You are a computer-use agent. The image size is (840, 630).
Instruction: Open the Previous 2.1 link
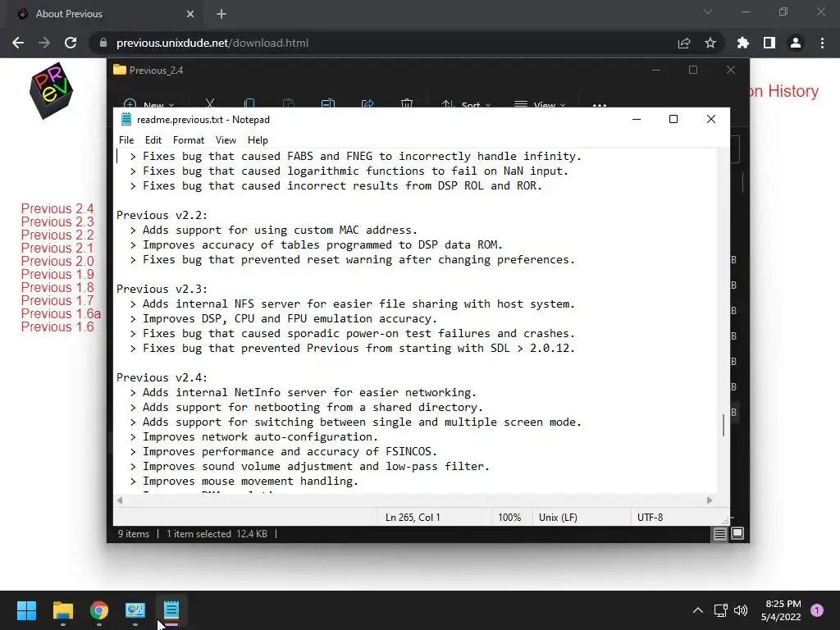pos(57,248)
